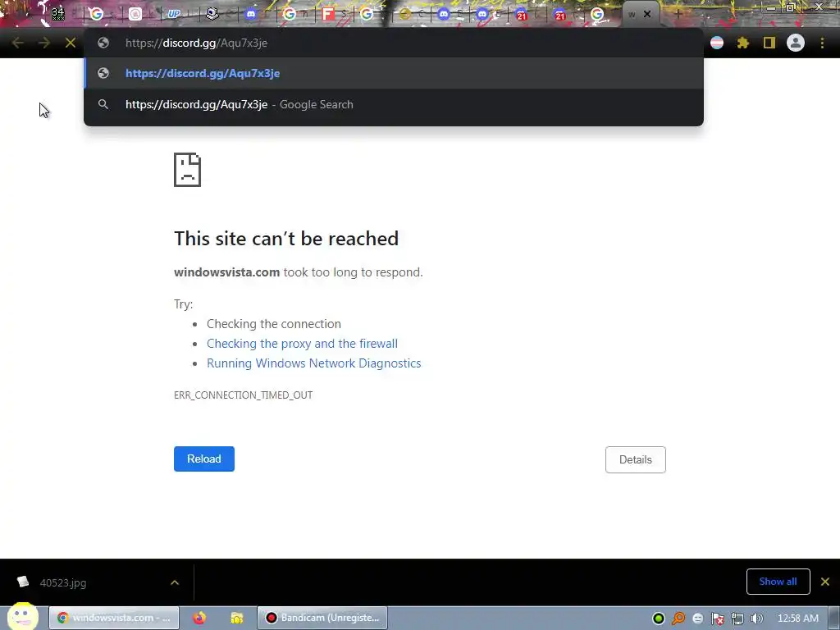Click the gray round tray icon
The width and height of the screenshot is (840, 630).
click(x=697, y=619)
